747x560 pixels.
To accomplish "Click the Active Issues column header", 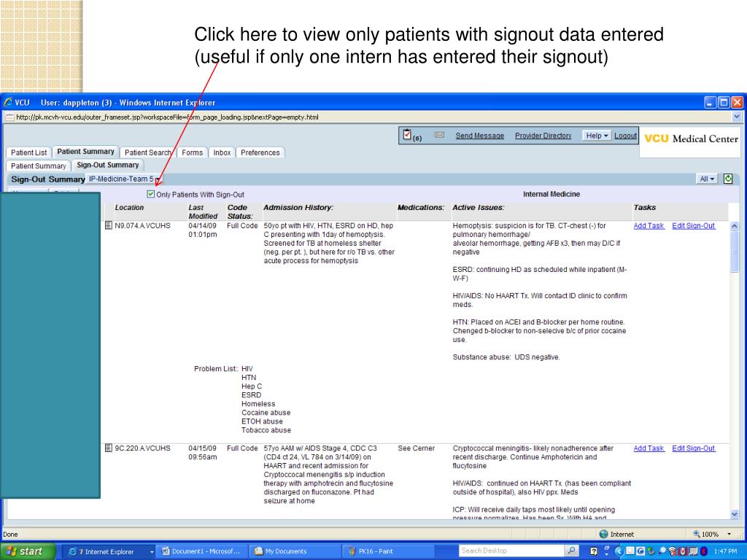I will click(x=478, y=208).
